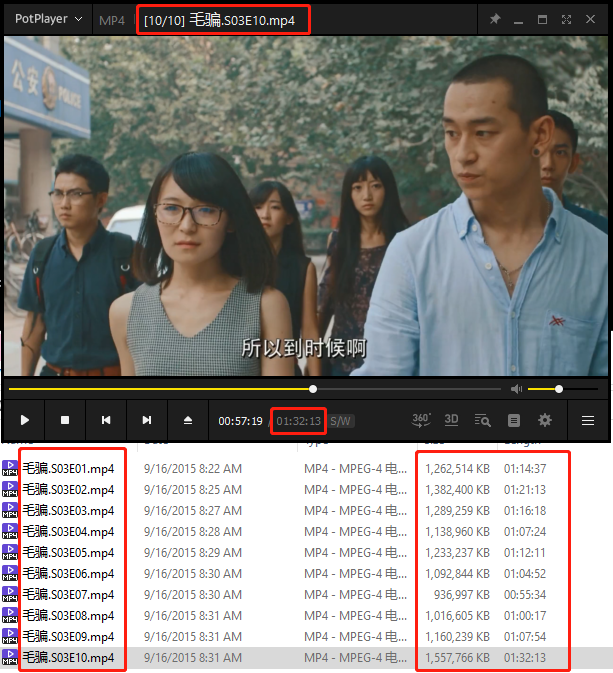Select file 毛骗.S03E02.mp4 in list
The width and height of the screenshot is (613, 673).
[68, 490]
